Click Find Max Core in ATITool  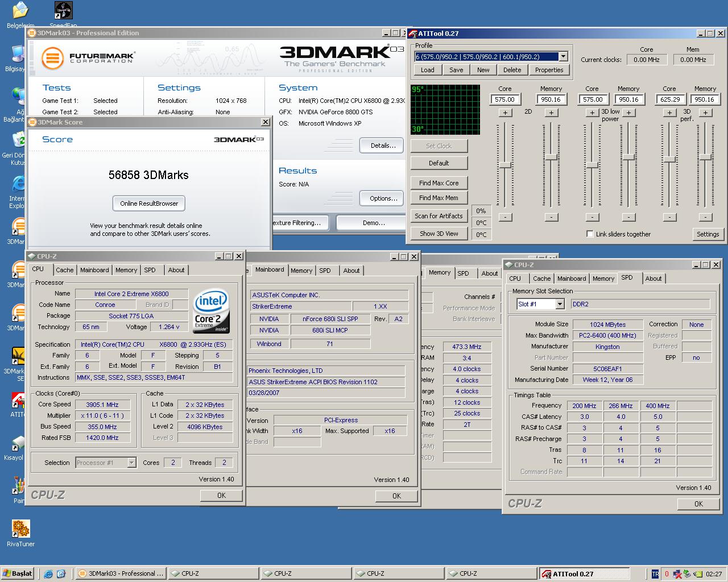(x=439, y=183)
